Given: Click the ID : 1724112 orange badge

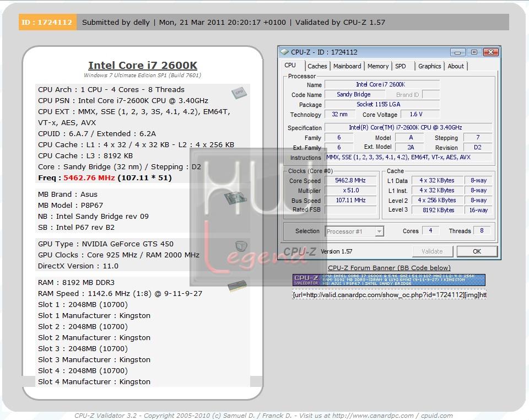Looking at the screenshot, I should [47, 22].
